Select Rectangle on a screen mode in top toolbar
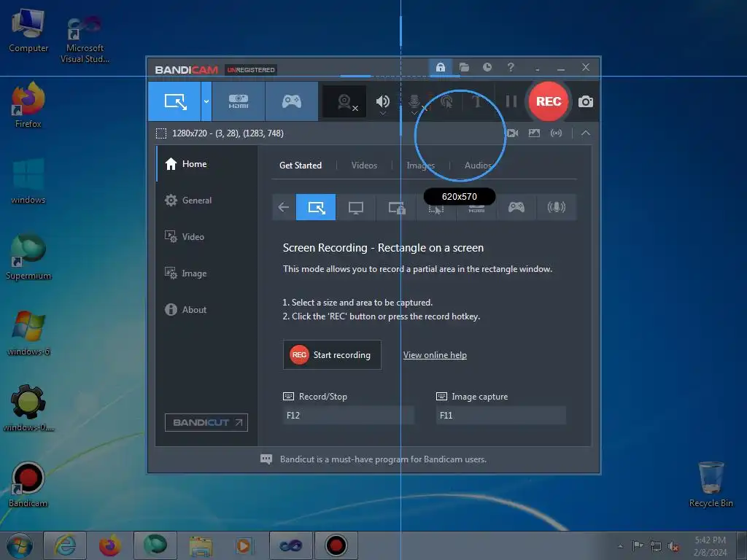747x560 pixels. click(175, 101)
